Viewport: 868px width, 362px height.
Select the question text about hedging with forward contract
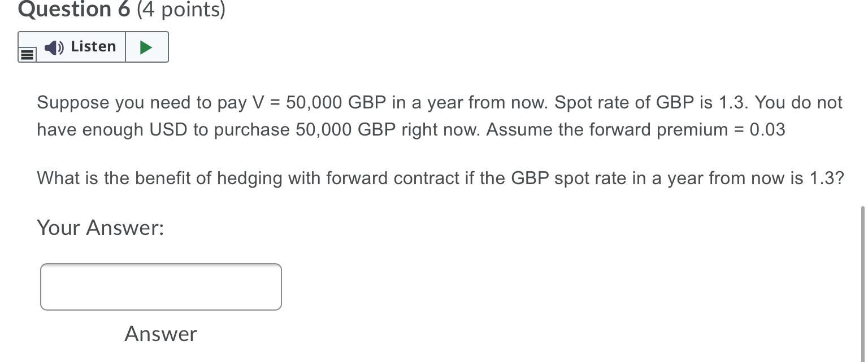(x=440, y=178)
